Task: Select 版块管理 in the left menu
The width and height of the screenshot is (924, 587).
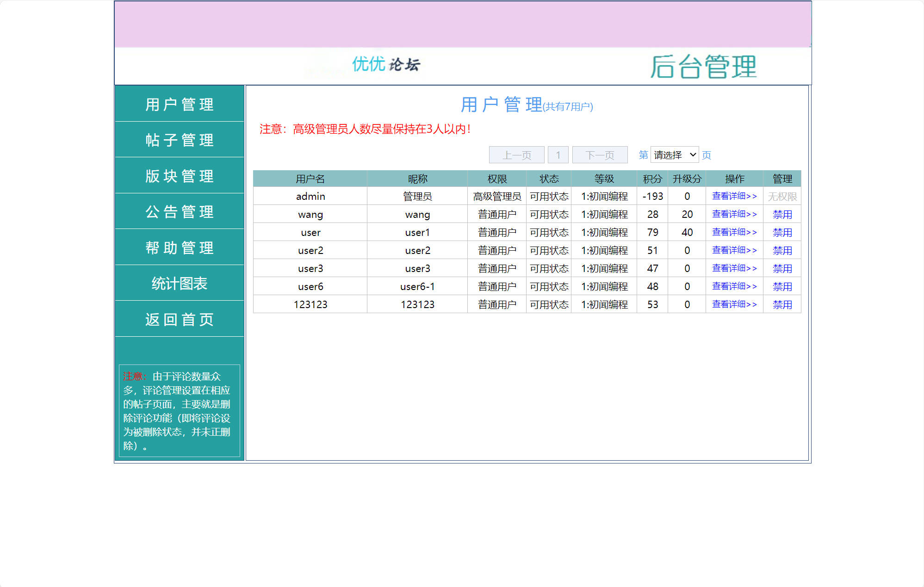Action: pyautogui.click(x=179, y=176)
